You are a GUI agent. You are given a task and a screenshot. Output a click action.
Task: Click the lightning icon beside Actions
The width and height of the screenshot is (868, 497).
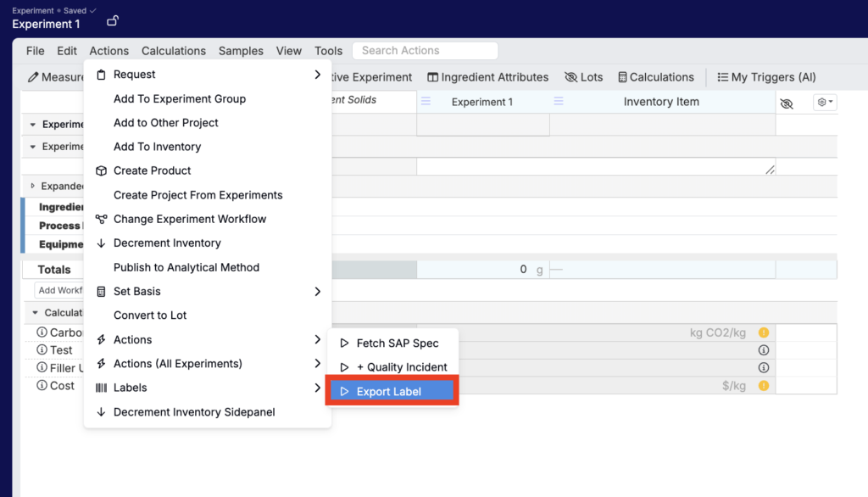(x=101, y=339)
